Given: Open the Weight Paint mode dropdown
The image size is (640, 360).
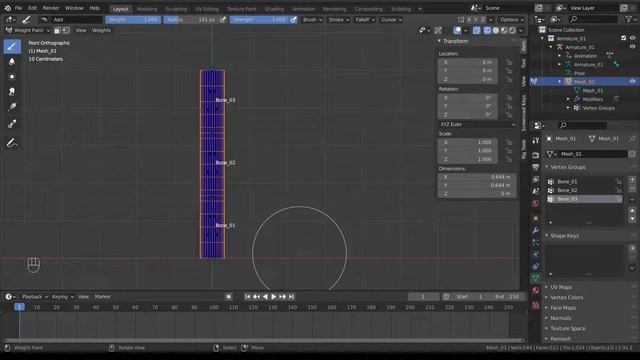Looking at the screenshot, I should (27, 30).
